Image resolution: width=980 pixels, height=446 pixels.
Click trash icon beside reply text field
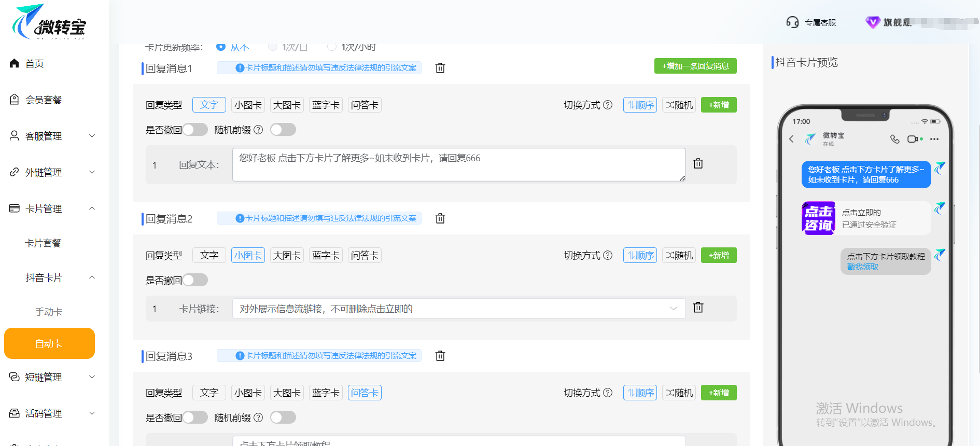coord(698,164)
